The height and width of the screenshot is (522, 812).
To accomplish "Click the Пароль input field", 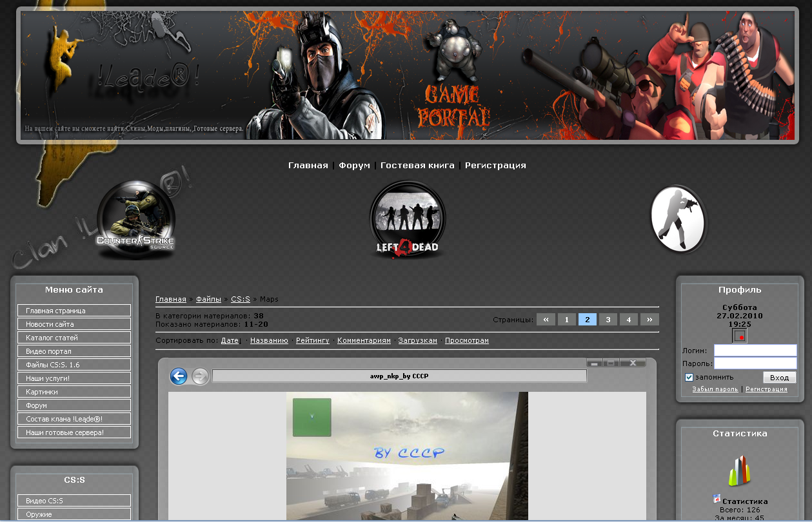I will tap(755, 363).
